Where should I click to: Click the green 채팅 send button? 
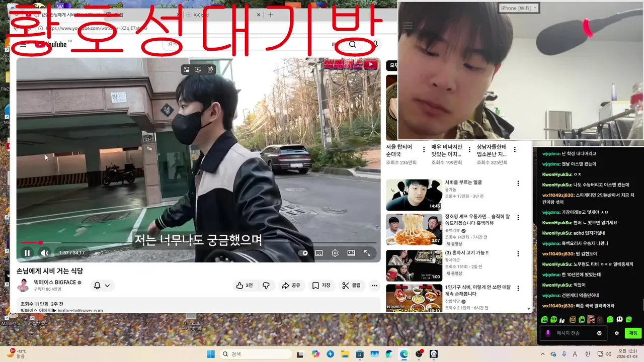pos(633,333)
